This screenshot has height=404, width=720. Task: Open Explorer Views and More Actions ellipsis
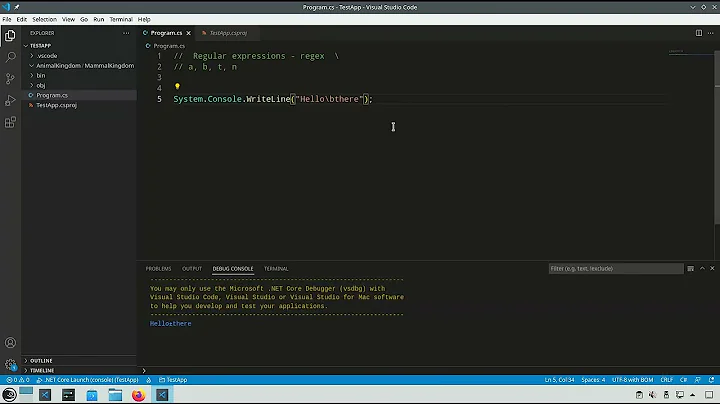(x=126, y=33)
